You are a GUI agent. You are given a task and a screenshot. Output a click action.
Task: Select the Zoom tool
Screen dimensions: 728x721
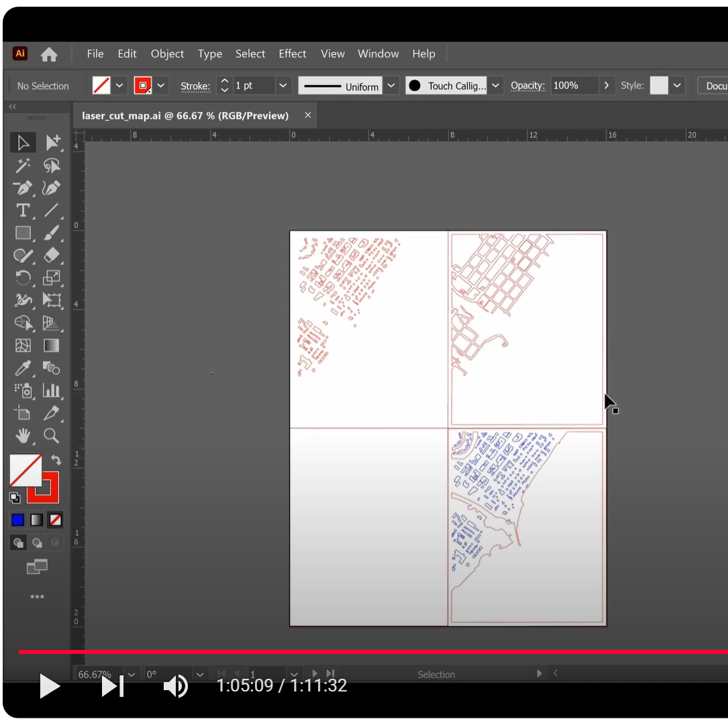click(x=52, y=436)
